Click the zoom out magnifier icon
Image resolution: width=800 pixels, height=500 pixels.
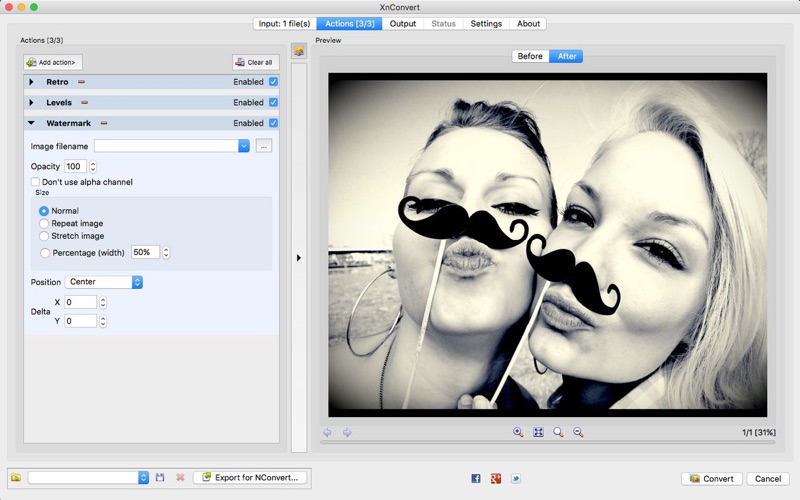(x=578, y=432)
